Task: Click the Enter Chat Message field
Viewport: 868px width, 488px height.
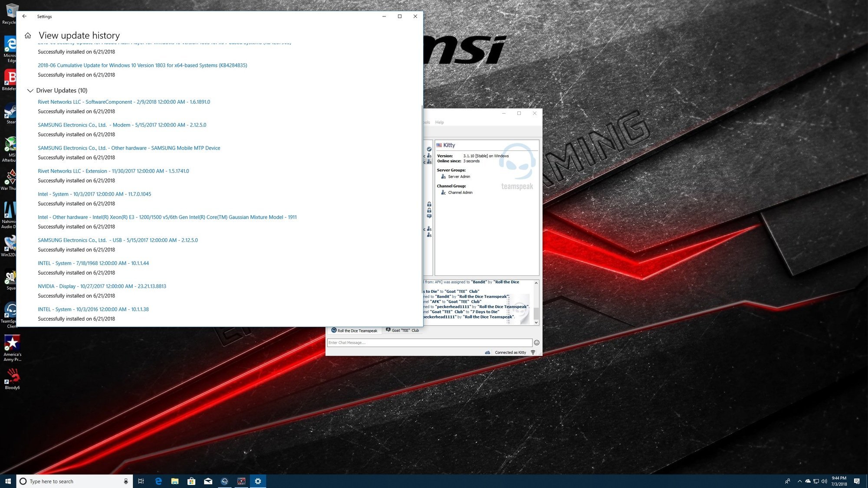Action: point(429,343)
